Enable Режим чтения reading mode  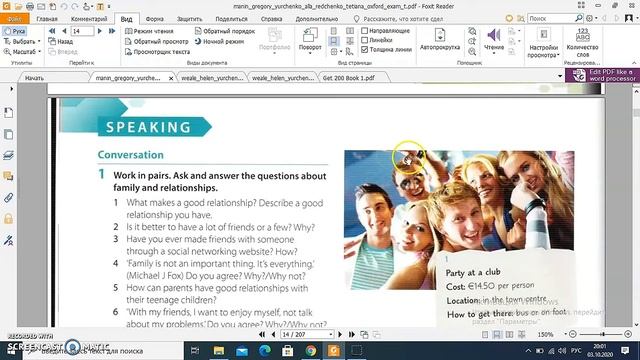[x=149, y=31]
